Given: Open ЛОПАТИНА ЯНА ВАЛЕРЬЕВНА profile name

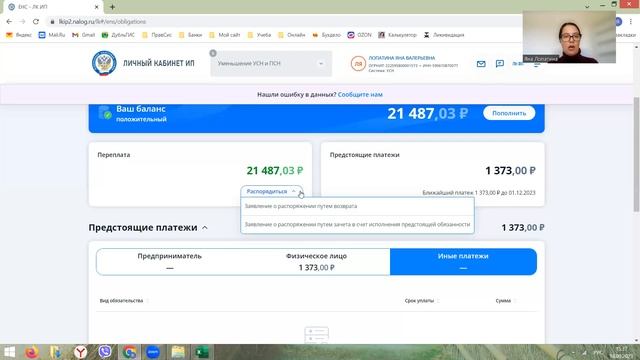Looking at the screenshot, I should [402, 58].
